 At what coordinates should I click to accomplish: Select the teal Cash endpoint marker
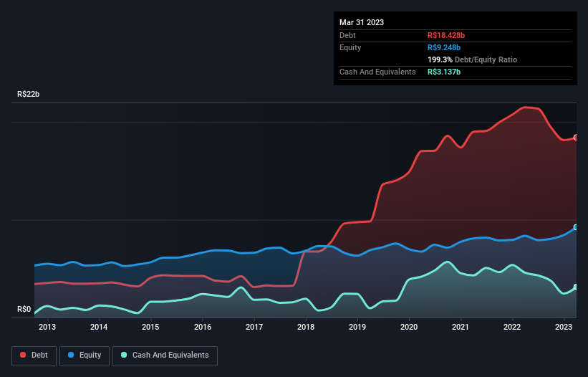pyautogui.click(x=576, y=287)
